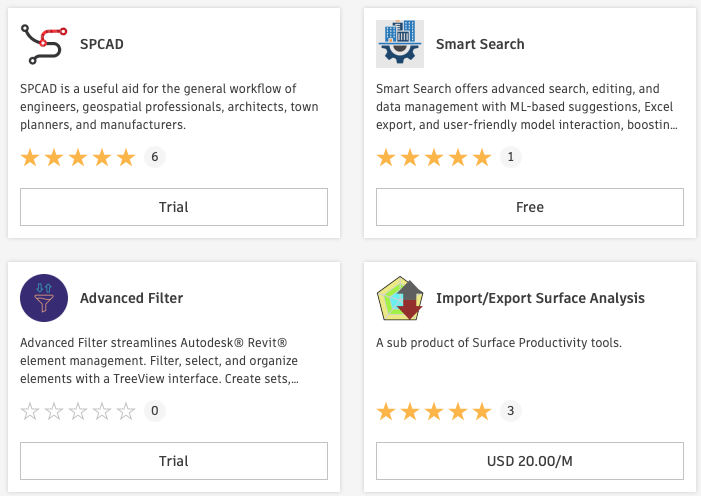The image size is (701, 496).
Task: Click the fifth star under SPCAD
Action: coord(125,157)
